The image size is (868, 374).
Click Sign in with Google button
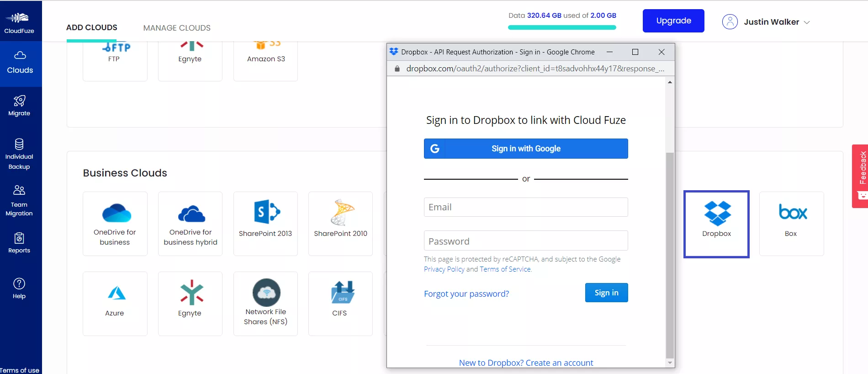pyautogui.click(x=526, y=149)
